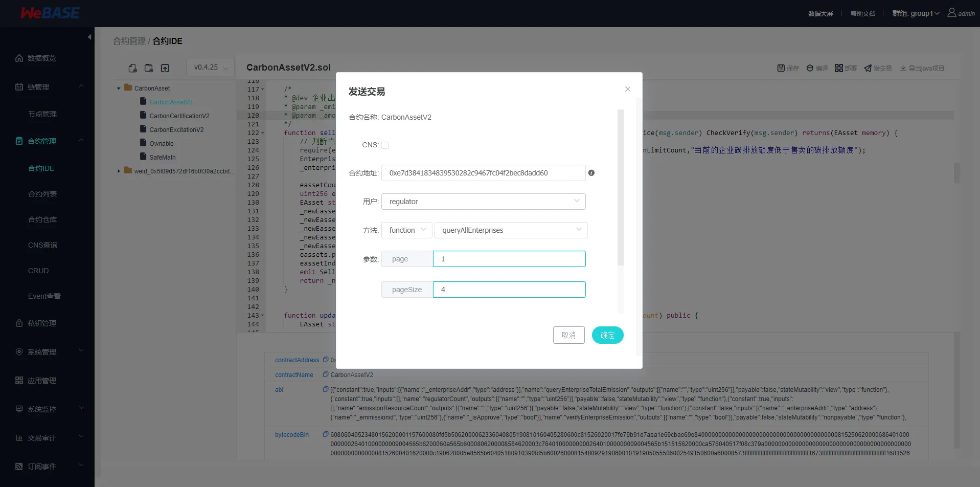Copy the bytecodeBin value icon
The width and height of the screenshot is (980, 487).
pyautogui.click(x=326, y=435)
